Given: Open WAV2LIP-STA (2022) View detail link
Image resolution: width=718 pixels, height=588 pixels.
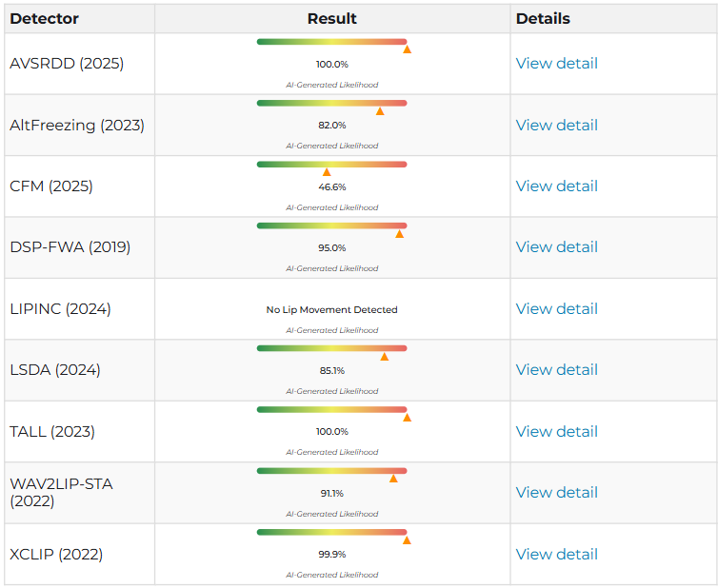Looking at the screenshot, I should click(x=556, y=493).
